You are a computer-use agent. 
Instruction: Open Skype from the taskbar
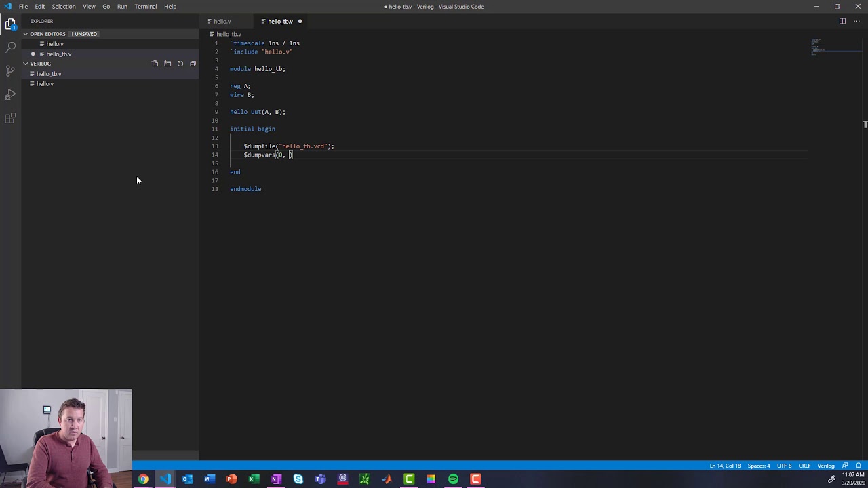pos(298,479)
